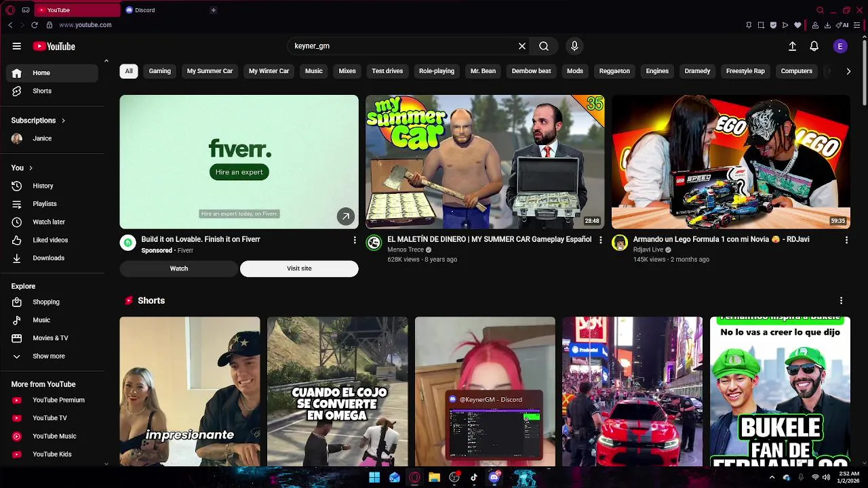Expand Show more under Explore
This screenshot has width=868, height=488.
click(52, 356)
